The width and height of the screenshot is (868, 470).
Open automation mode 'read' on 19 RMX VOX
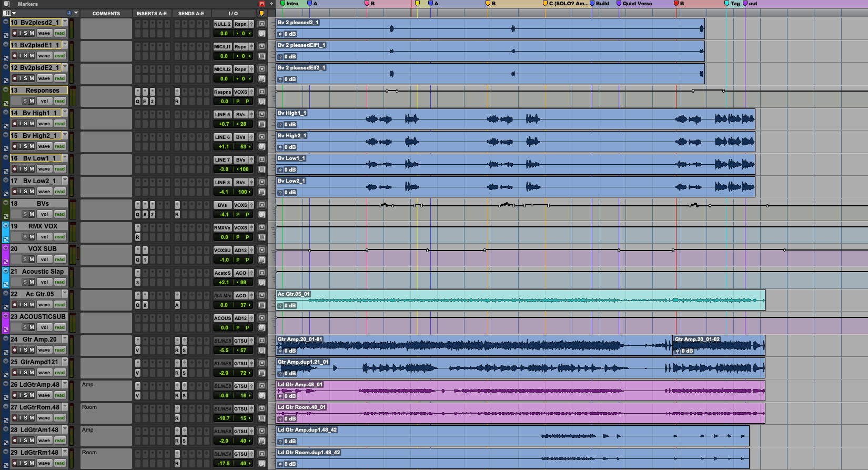point(60,237)
